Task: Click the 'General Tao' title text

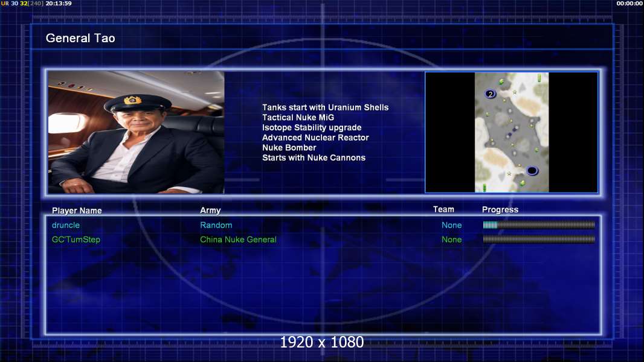Action: (x=80, y=38)
